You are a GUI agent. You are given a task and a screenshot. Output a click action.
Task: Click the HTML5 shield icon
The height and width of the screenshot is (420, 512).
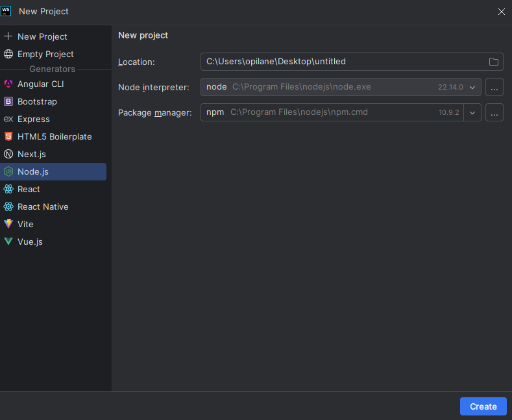8,136
